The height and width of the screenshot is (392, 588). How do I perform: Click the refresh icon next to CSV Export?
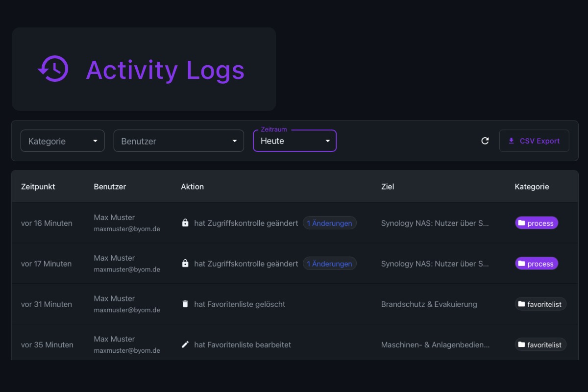485,141
